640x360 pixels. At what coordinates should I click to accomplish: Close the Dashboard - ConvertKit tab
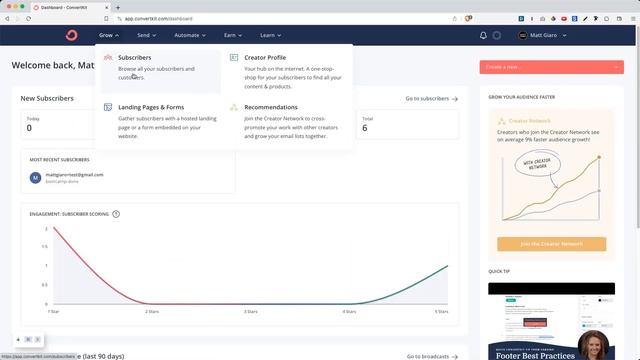(107, 7)
